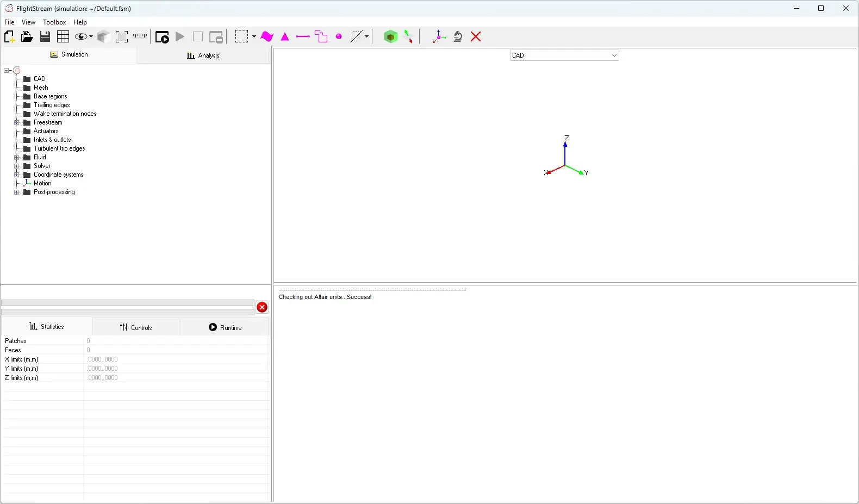Open dropdown arrow next to eye icon
The image size is (859, 504).
(91, 36)
